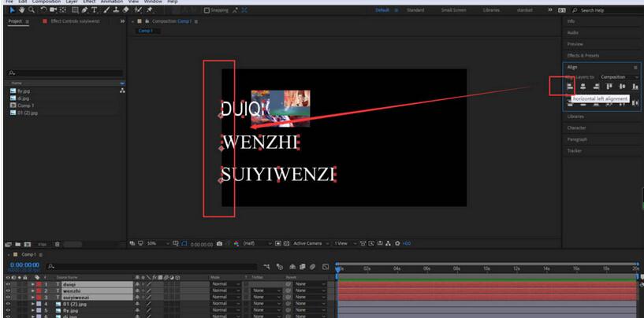Switch to the Standard workspace
Image resolution: width=644 pixels, height=318 pixels.
pos(415,10)
